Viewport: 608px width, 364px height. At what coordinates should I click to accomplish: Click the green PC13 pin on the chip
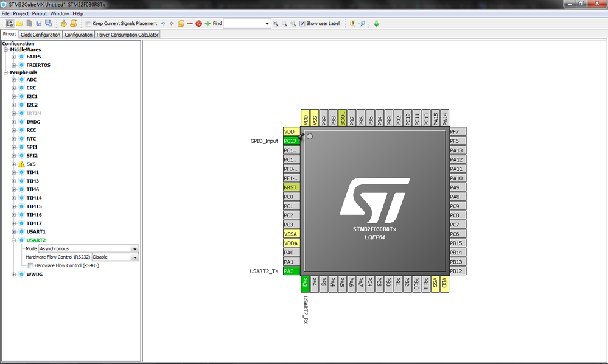291,141
